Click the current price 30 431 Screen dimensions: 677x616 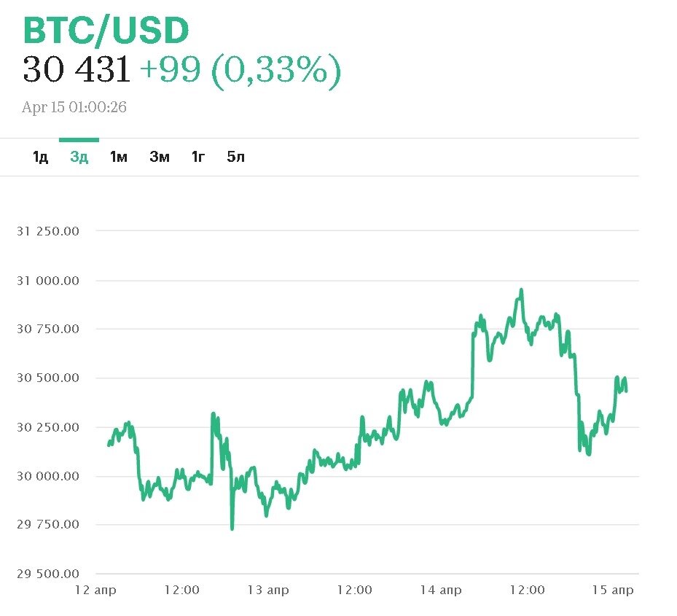click(77, 70)
